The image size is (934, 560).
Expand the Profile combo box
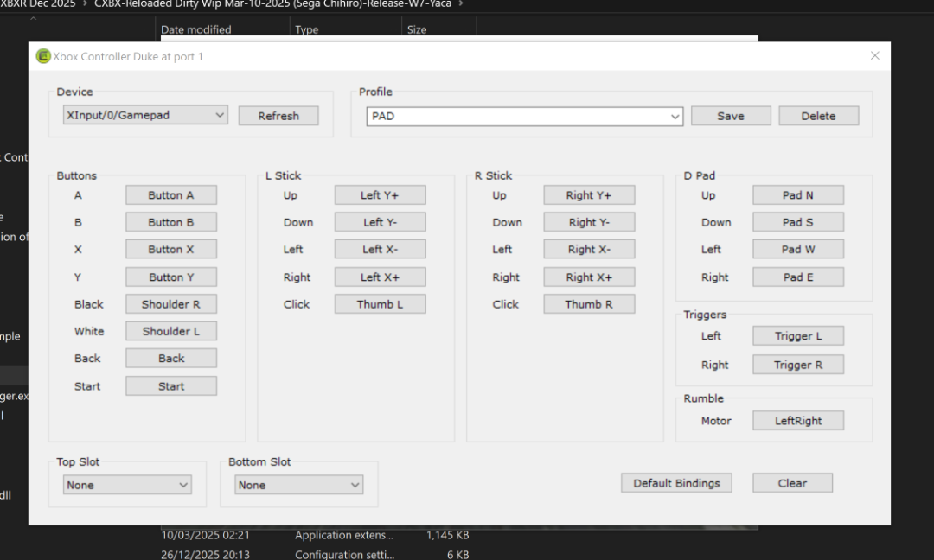click(675, 116)
